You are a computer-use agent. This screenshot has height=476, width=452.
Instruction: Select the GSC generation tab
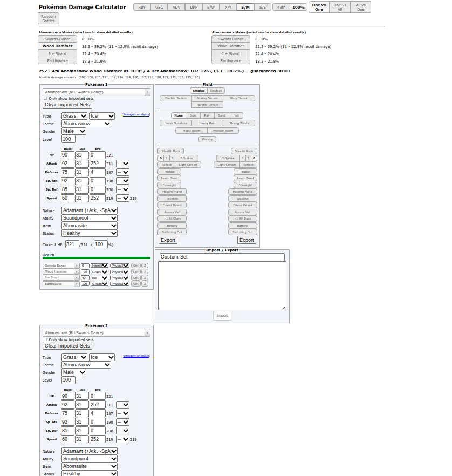click(x=159, y=8)
